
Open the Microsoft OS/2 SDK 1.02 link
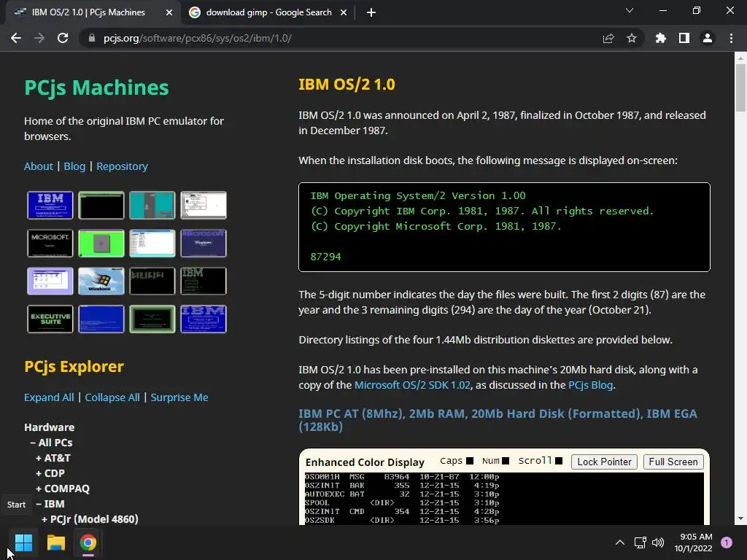tap(412, 385)
